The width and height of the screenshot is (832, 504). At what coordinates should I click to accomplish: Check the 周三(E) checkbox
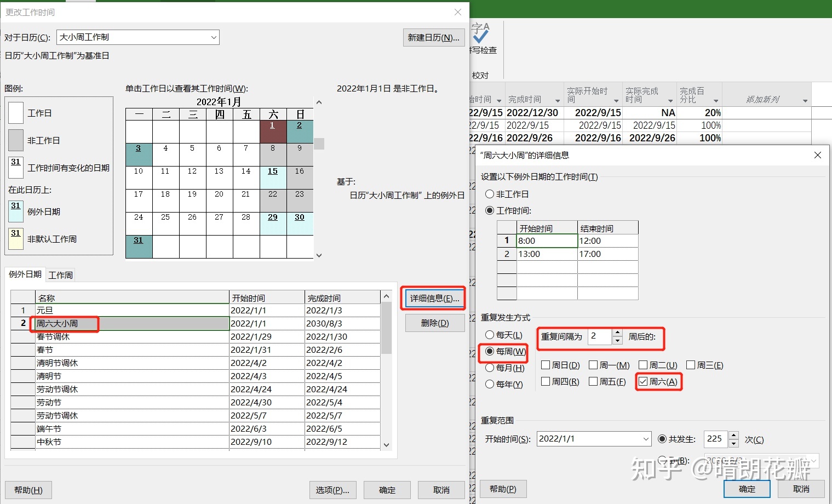(x=691, y=365)
